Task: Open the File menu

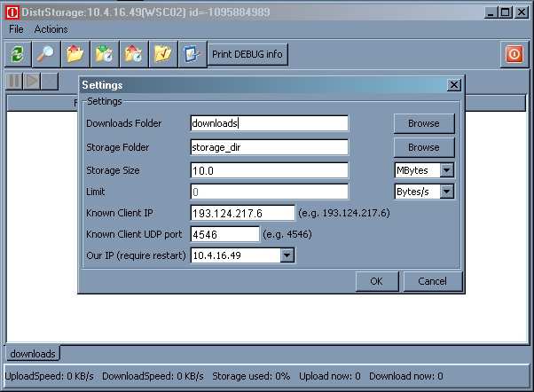Action: coord(16,29)
